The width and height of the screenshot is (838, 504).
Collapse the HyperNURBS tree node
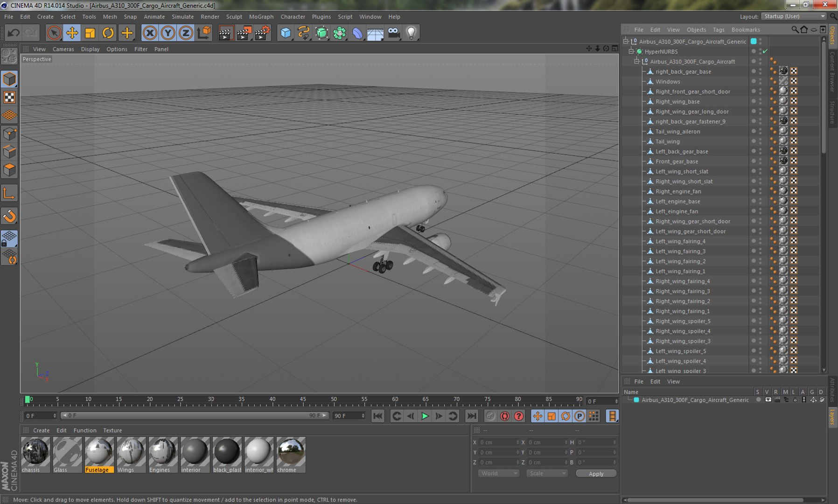tap(631, 51)
